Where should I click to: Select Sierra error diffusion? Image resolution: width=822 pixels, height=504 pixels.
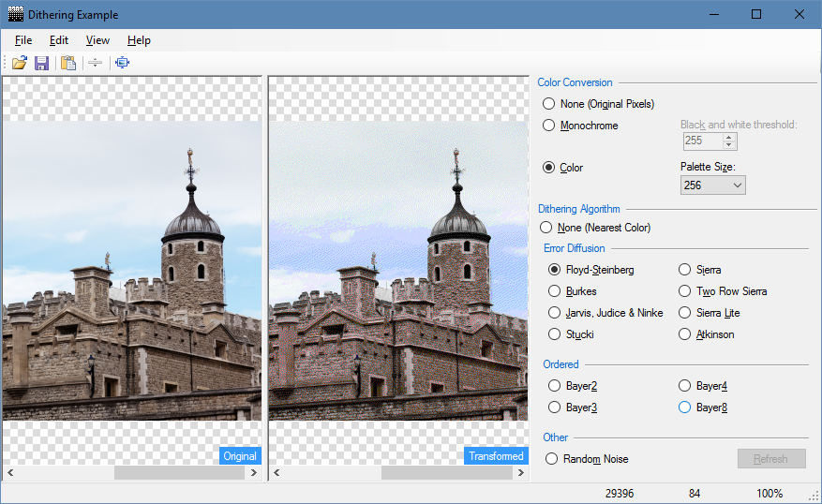(700, 270)
